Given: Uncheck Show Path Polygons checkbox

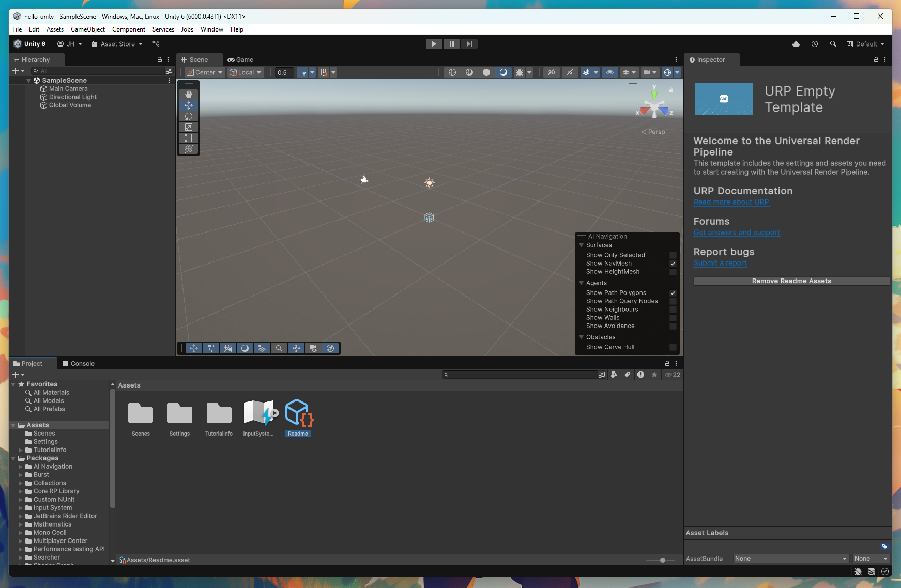Looking at the screenshot, I should tap(673, 293).
